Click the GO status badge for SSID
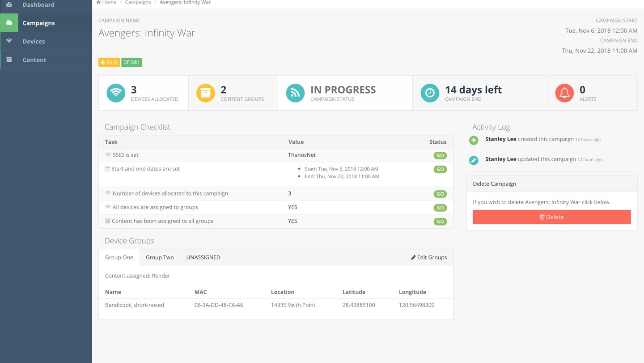The width and height of the screenshot is (644, 363). click(x=440, y=156)
